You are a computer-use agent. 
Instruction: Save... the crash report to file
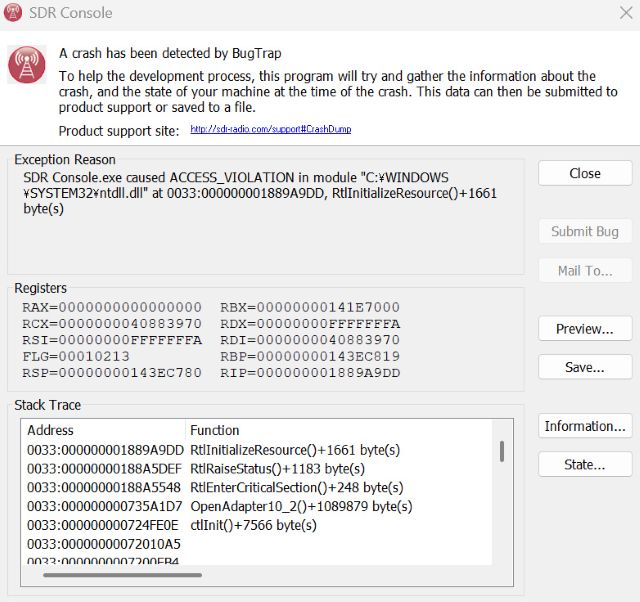(585, 367)
